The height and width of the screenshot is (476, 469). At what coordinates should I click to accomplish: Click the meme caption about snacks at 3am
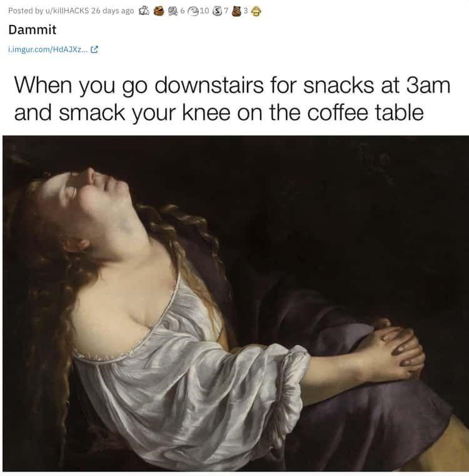click(232, 99)
